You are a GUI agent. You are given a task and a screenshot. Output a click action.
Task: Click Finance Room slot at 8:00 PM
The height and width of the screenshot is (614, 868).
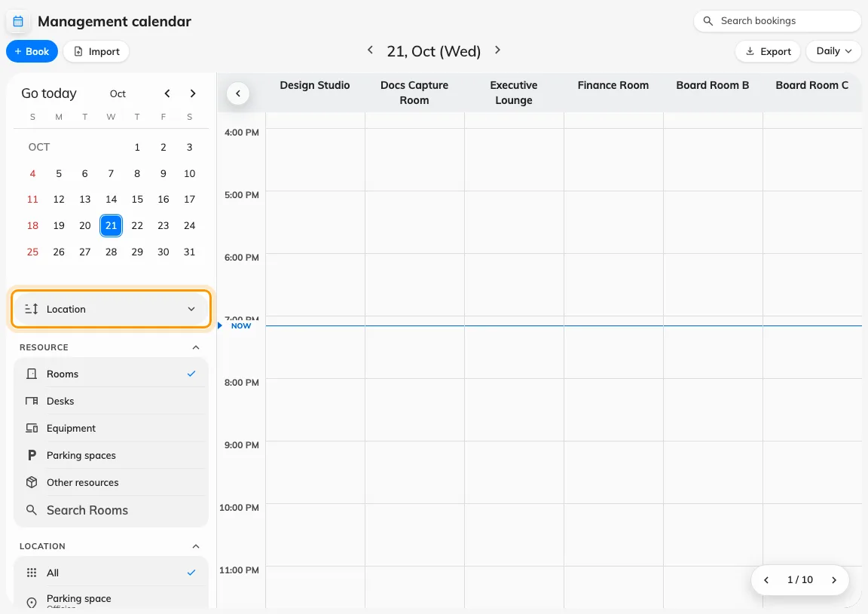[613, 410]
